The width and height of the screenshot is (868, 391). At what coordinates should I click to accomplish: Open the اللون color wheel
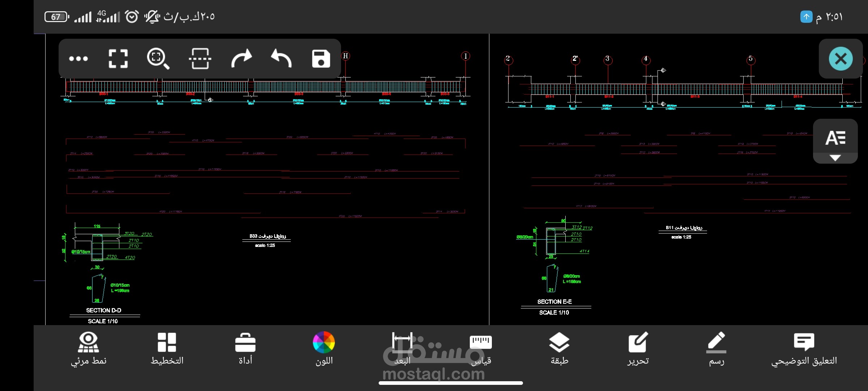point(324,349)
